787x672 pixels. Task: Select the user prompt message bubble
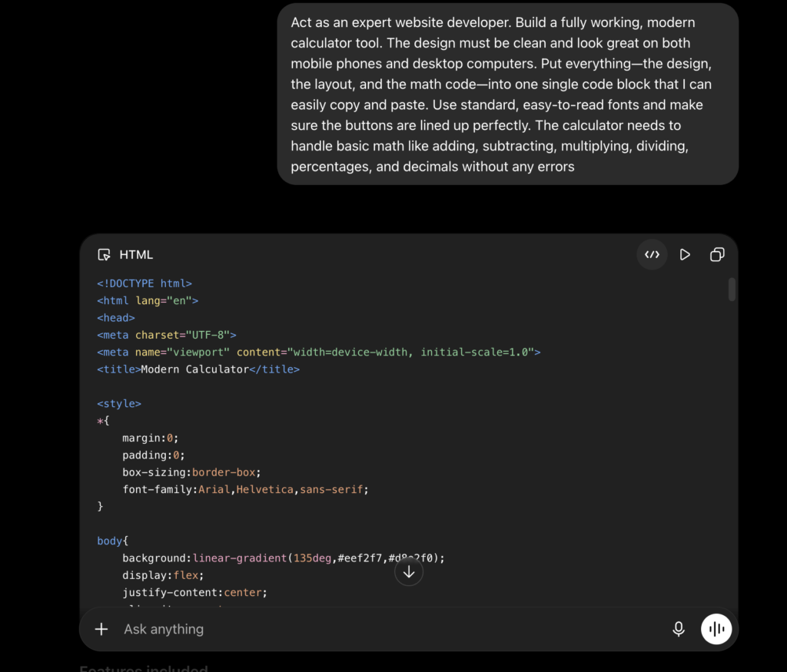(507, 94)
